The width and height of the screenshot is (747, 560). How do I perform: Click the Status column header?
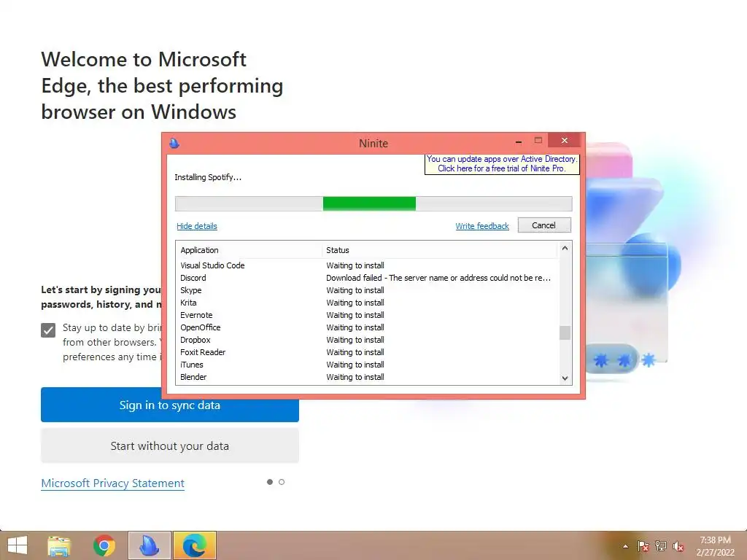pos(439,250)
